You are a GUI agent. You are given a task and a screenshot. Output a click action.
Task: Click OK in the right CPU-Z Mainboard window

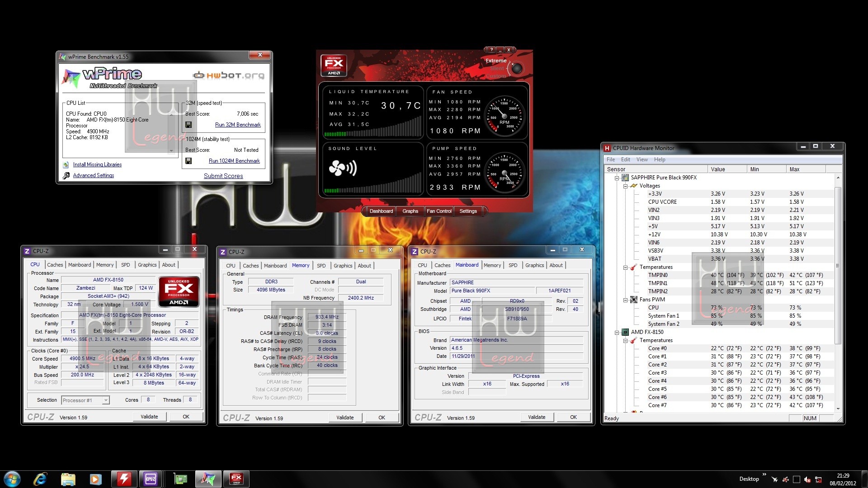coord(573,417)
